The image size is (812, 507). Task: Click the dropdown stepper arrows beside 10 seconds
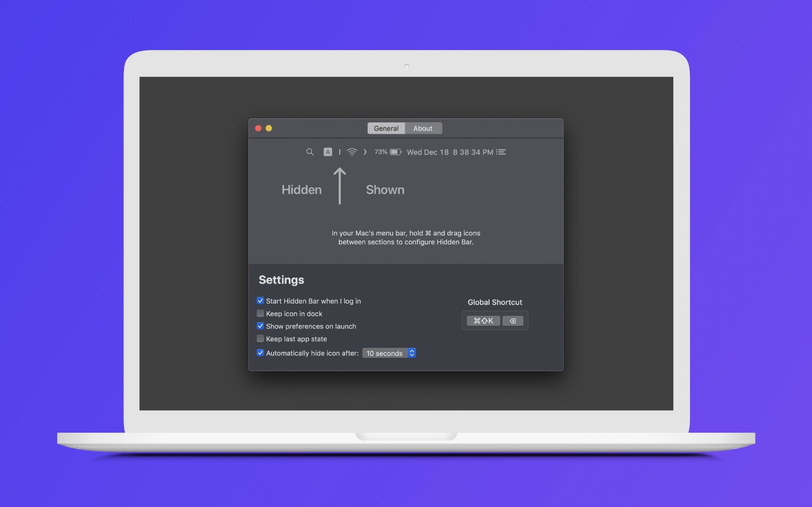click(x=412, y=353)
